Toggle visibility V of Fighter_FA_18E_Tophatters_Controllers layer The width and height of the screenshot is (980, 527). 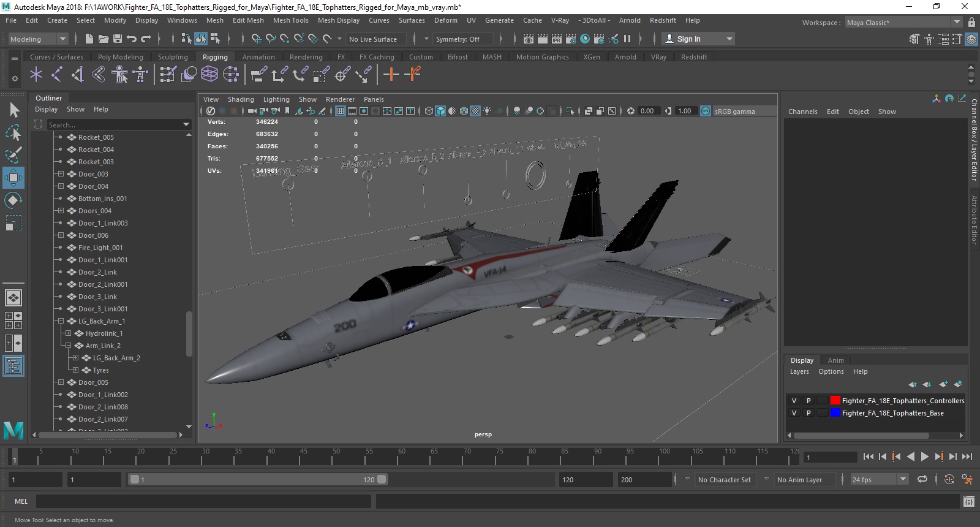[x=794, y=401]
